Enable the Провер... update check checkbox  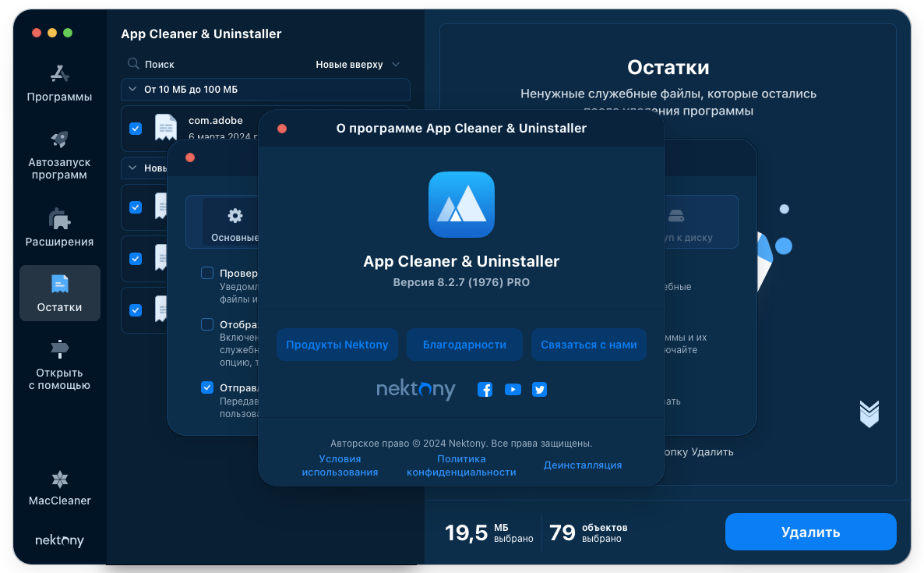tap(207, 273)
